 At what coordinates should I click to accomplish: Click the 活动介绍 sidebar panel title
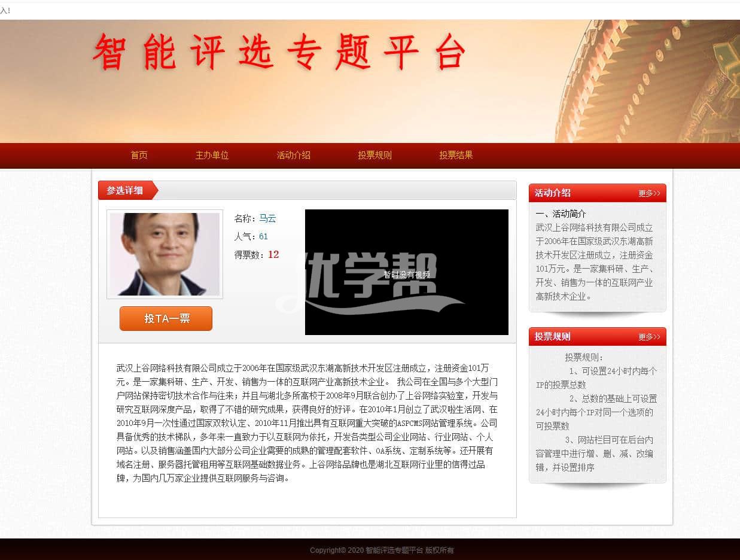point(553,193)
